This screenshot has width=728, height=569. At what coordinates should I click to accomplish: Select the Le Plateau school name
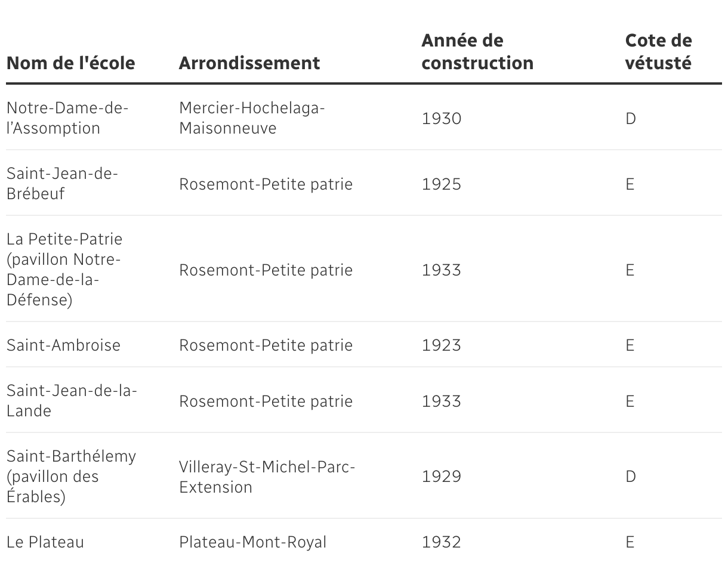click(x=45, y=542)
